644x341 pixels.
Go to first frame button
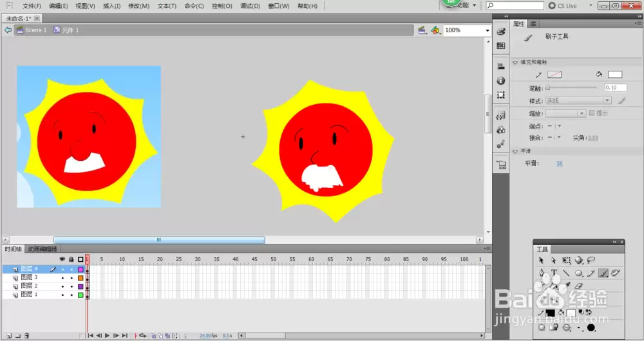click(x=90, y=336)
